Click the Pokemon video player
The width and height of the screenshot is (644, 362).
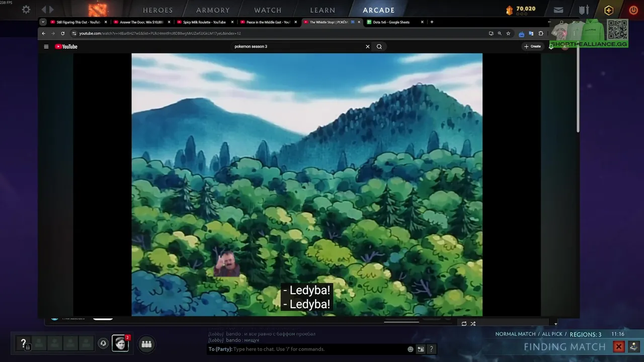click(x=307, y=185)
